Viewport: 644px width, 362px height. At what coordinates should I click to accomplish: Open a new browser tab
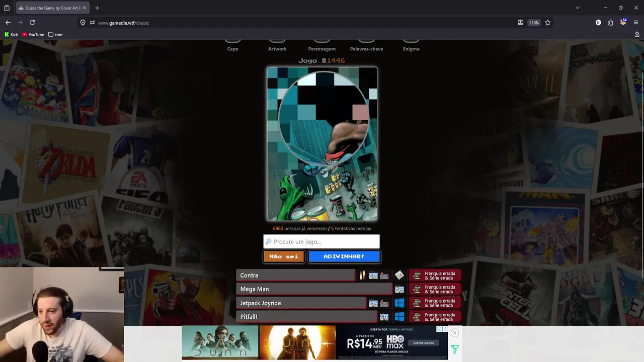(x=97, y=8)
